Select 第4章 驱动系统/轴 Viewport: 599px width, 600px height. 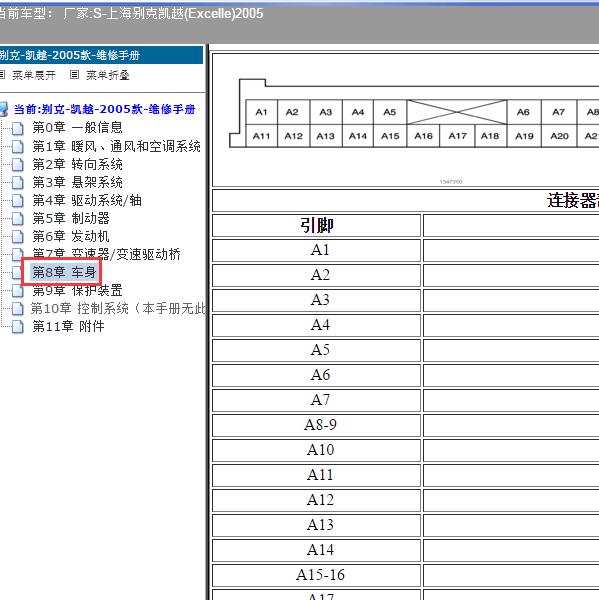tap(87, 200)
